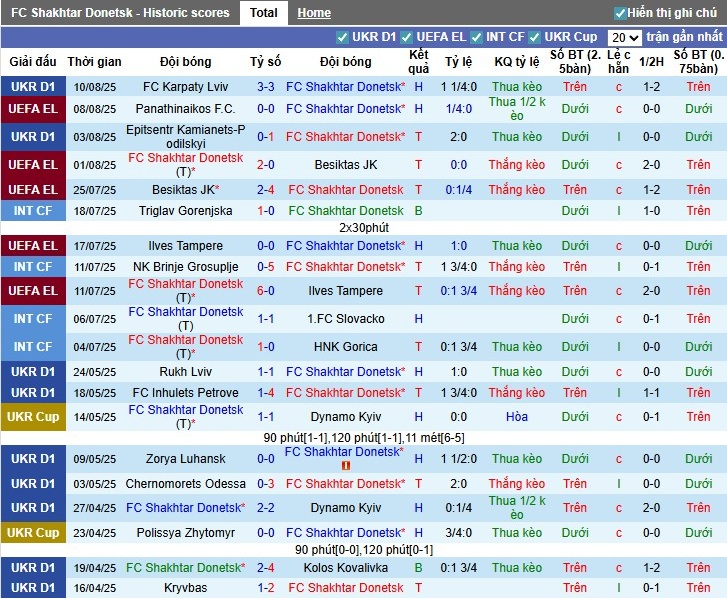
Task: Click the 'Tỷ số' column header
Action: pyautogui.click(x=265, y=61)
